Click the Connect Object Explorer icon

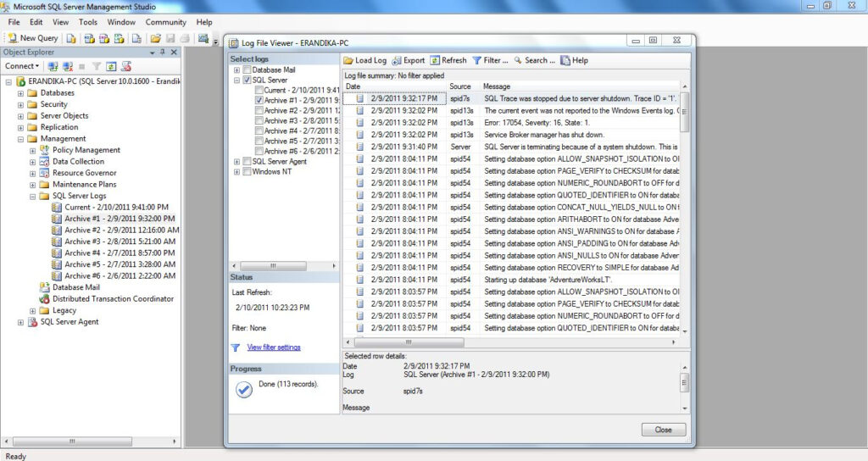pos(53,66)
